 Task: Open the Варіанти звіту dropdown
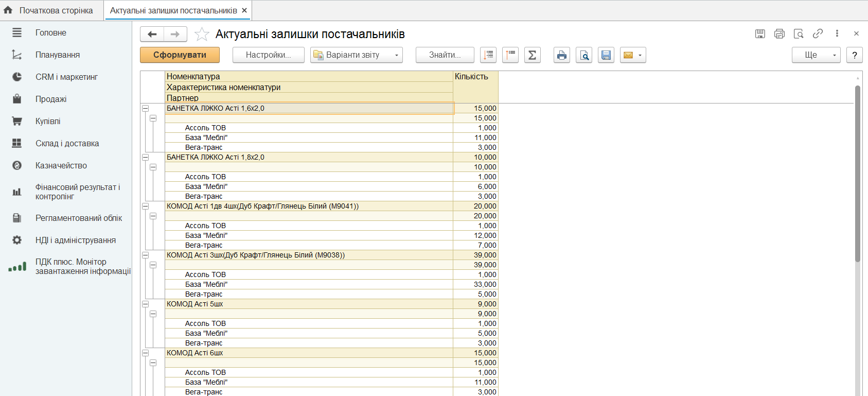click(x=357, y=55)
